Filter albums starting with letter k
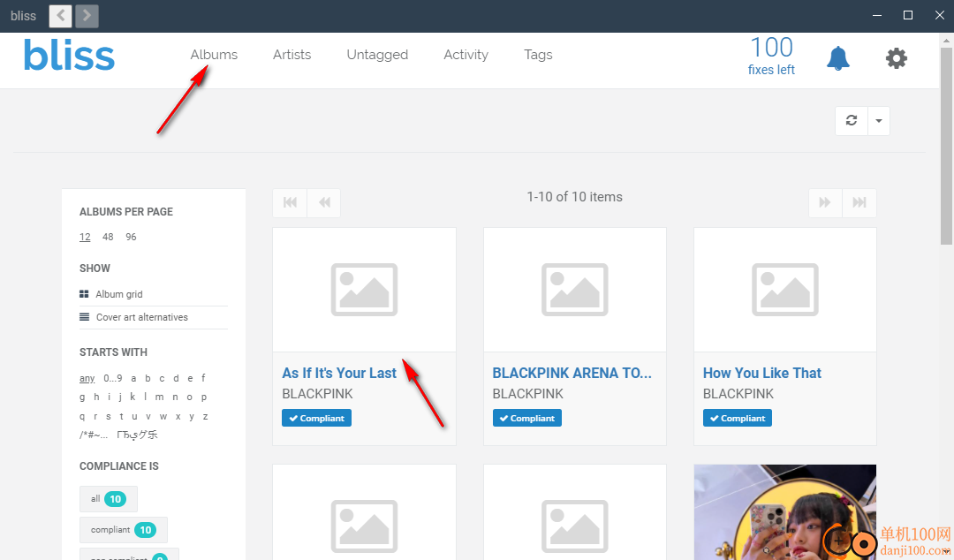This screenshot has width=954, height=560. tap(132, 397)
